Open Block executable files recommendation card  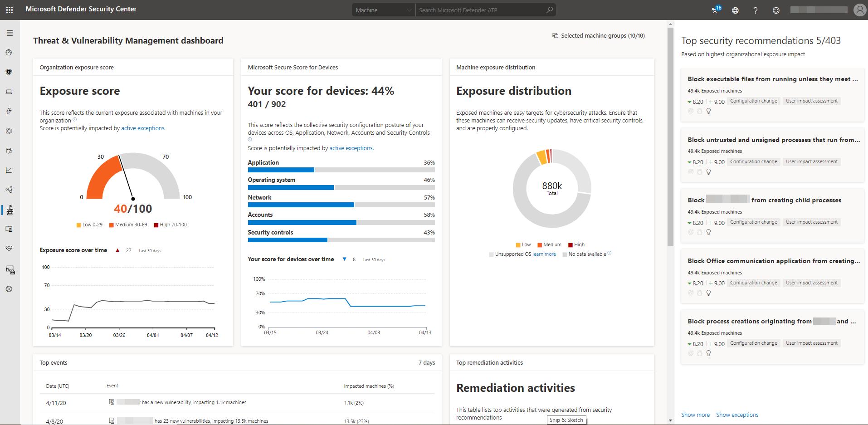772,95
